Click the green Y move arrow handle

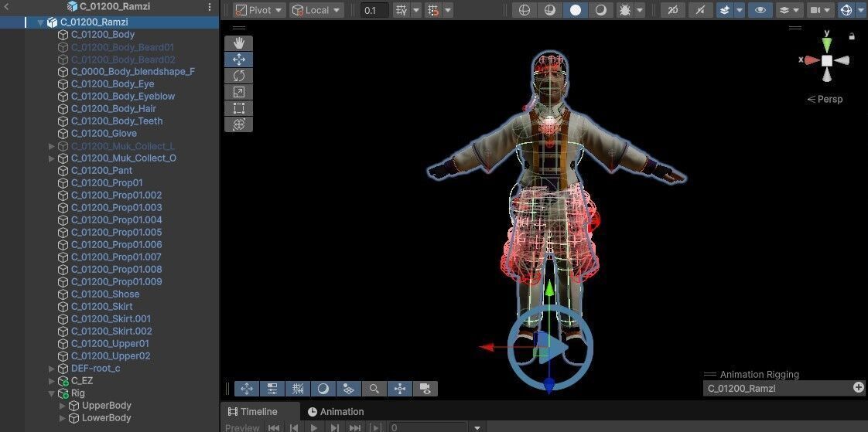click(548, 290)
